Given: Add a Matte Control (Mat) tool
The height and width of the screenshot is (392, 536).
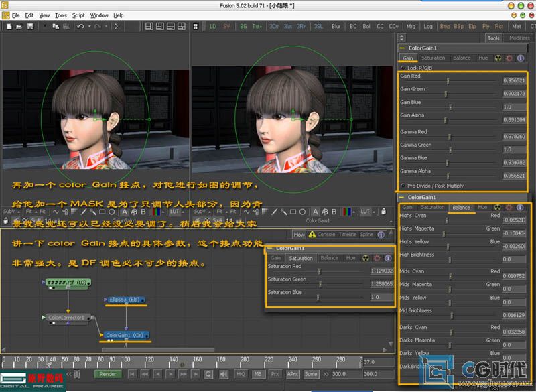Looking at the screenshot, I should coord(516,27).
